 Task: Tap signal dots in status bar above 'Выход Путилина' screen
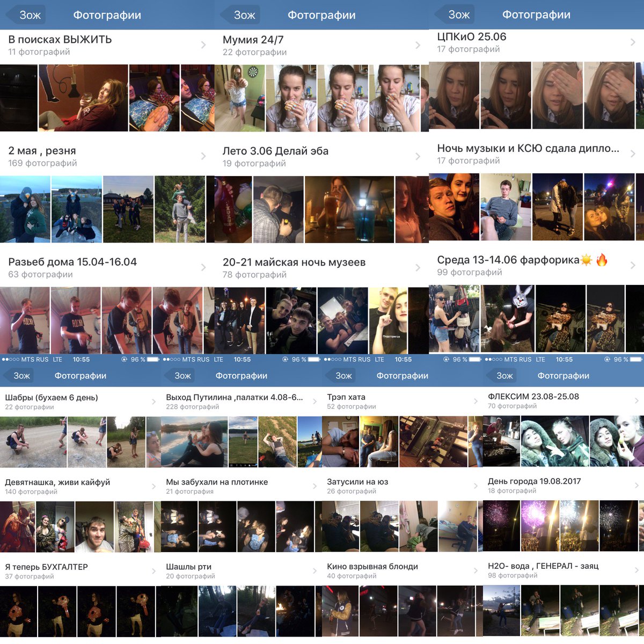point(172,360)
